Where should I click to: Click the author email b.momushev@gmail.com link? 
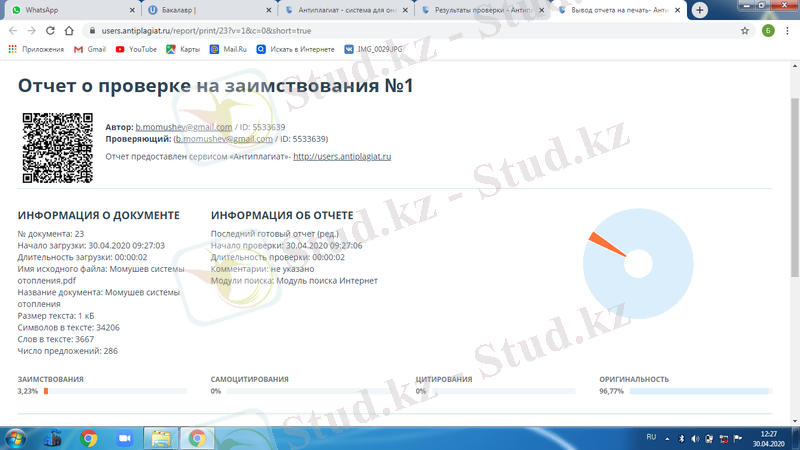(x=184, y=127)
